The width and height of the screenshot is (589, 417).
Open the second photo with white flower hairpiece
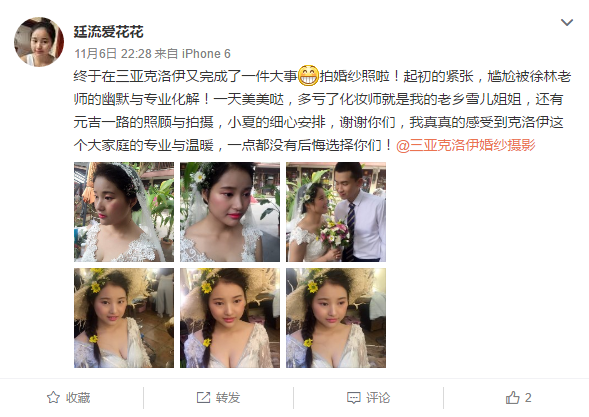pyautogui.click(x=230, y=212)
